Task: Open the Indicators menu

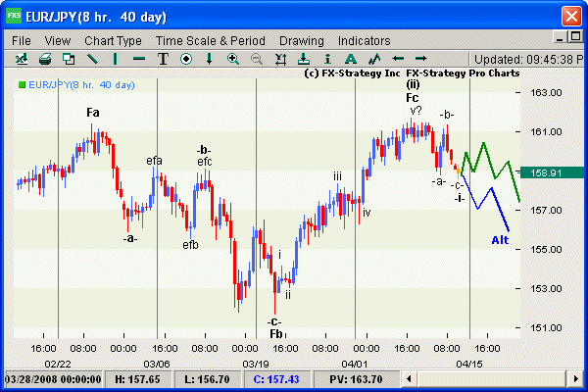Action: (365, 40)
